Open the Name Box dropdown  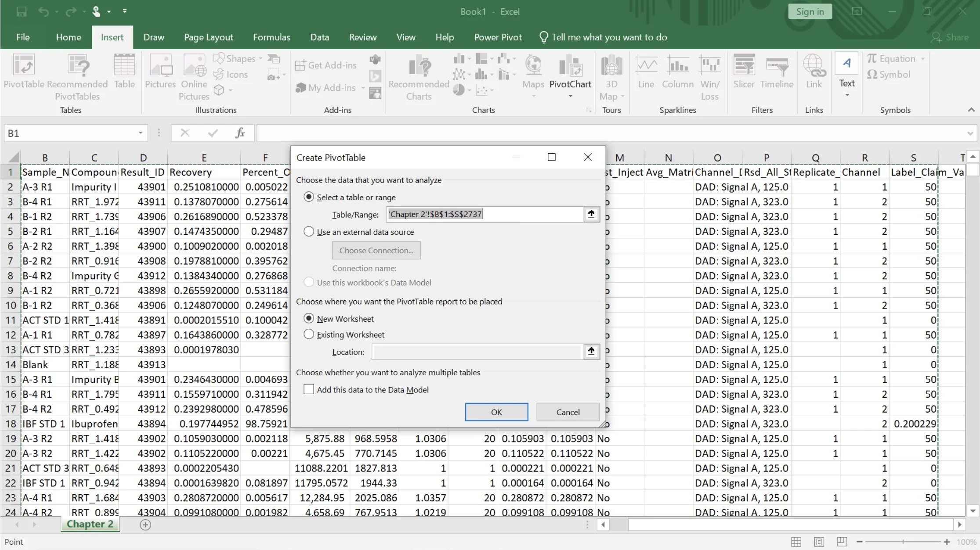[140, 133]
